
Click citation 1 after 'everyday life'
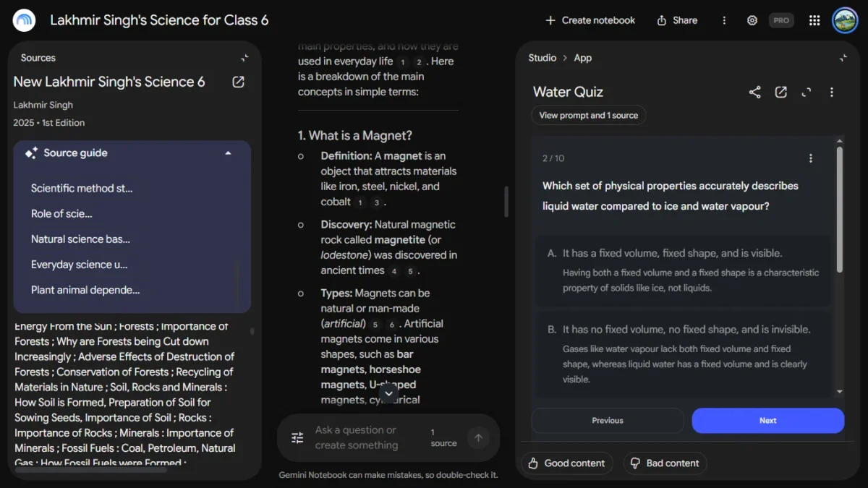[403, 62]
